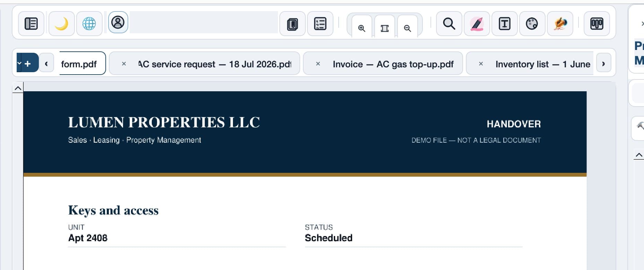Viewport: 644px width, 270px height.
Task: Select the highlighter pen tool
Action: point(477,24)
